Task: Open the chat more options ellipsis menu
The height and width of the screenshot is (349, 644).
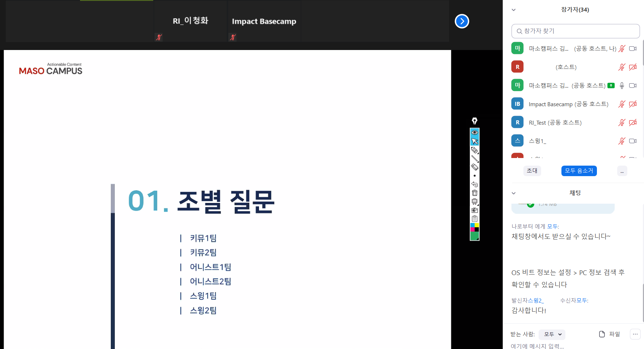Action: tap(635, 334)
